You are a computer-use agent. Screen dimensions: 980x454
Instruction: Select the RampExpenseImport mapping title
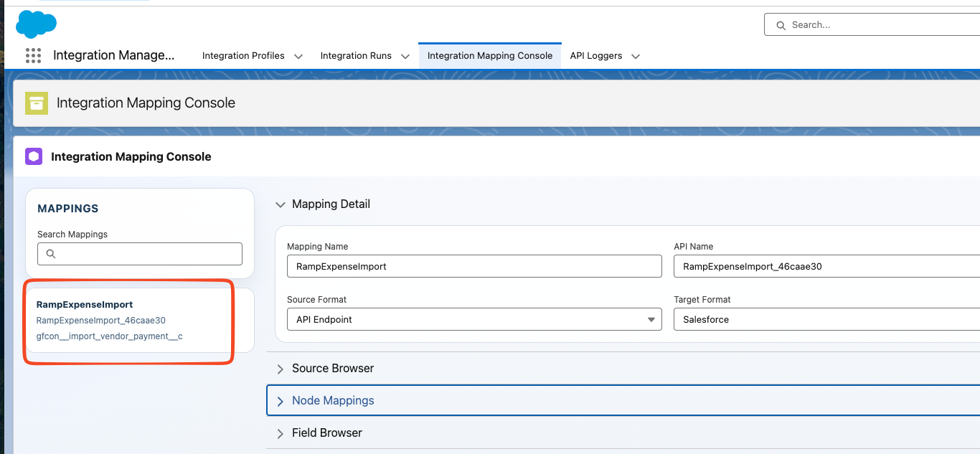pyautogui.click(x=85, y=305)
